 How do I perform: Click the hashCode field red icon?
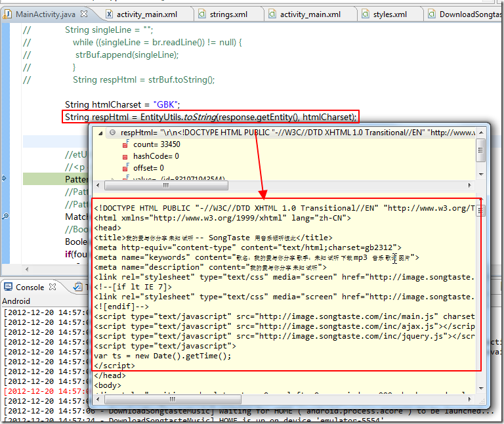(125, 156)
